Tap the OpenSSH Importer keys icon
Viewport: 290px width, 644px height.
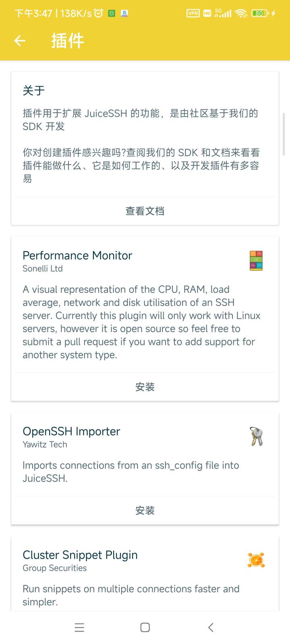click(256, 437)
